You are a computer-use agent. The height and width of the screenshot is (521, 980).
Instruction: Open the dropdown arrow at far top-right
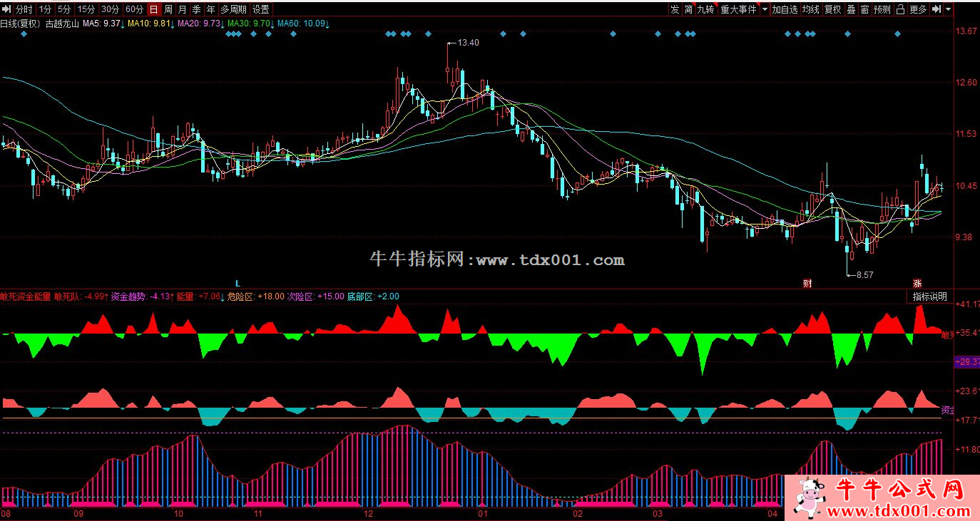click(x=948, y=9)
